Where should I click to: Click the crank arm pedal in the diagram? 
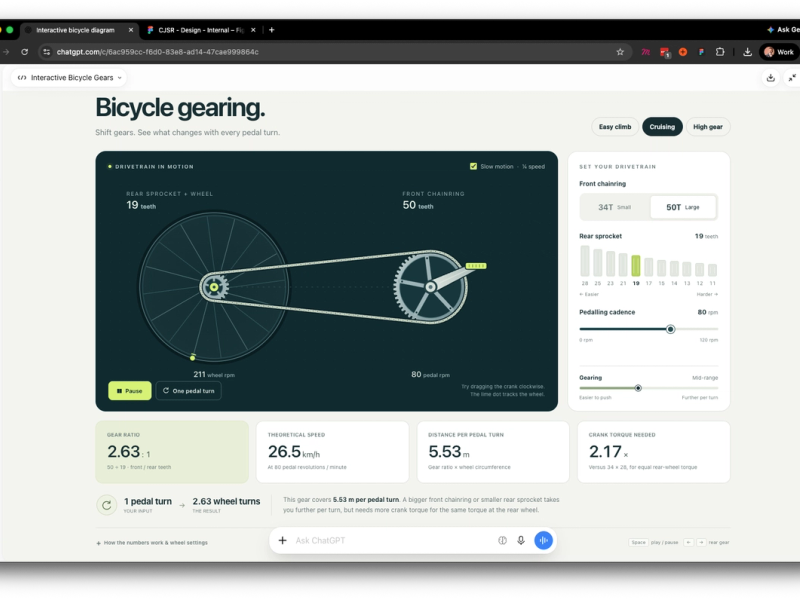[476, 266]
